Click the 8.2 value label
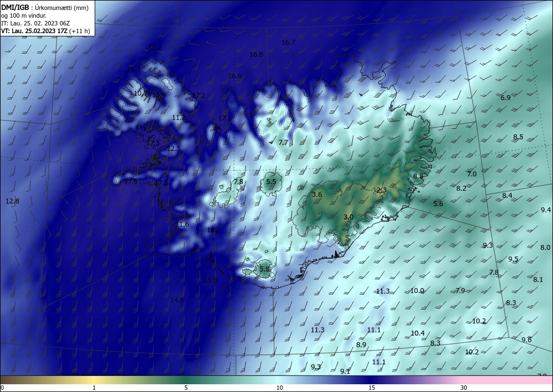This screenshot has height=392, width=553. [x=461, y=188]
